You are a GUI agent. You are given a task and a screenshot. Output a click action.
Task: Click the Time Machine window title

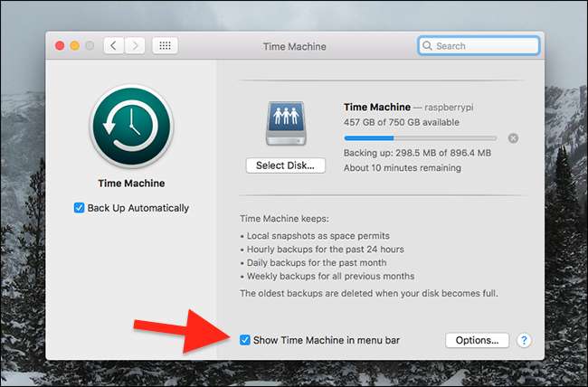pyautogui.click(x=294, y=46)
